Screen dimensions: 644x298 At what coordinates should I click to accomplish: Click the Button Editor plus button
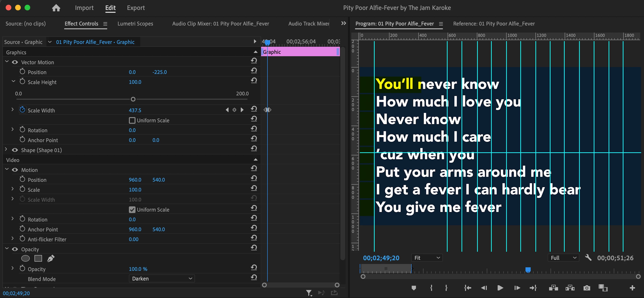coord(632,288)
